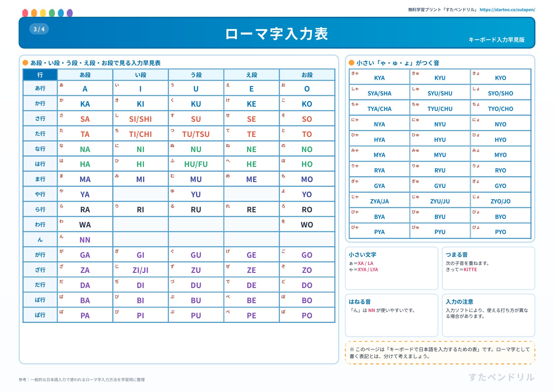Click the red dot at top

[25, 13]
